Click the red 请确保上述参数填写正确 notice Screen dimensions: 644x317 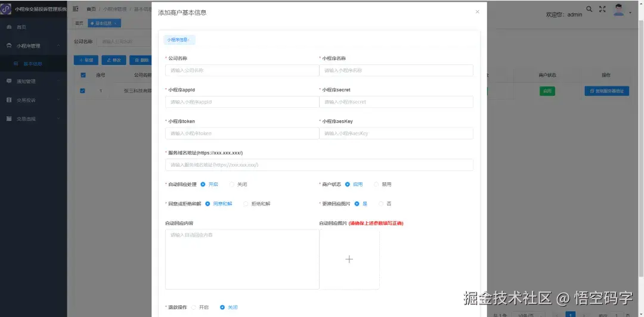coord(376,223)
